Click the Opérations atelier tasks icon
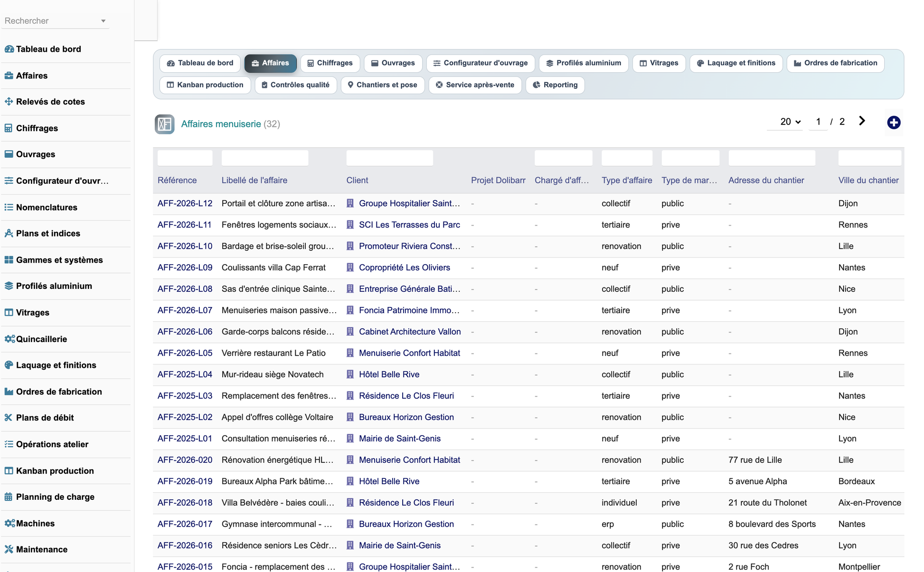The height and width of the screenshot is (572, 924). click(9, 444)
